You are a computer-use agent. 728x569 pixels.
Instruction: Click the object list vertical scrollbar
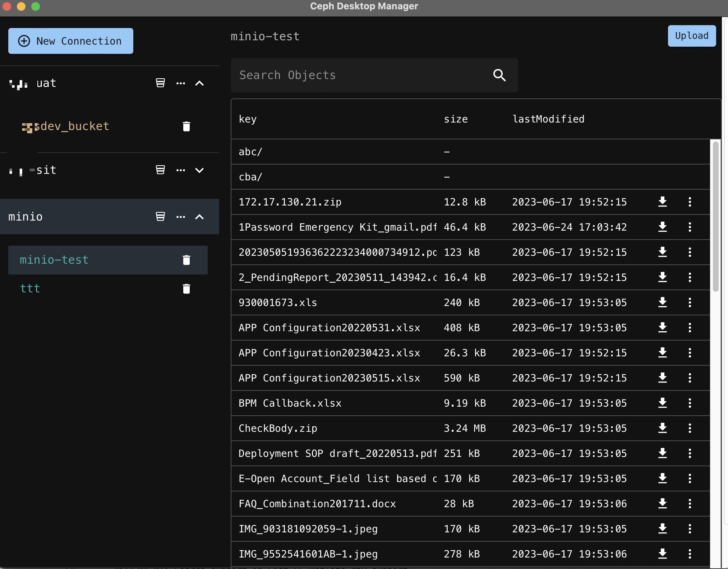coord(715,216)
